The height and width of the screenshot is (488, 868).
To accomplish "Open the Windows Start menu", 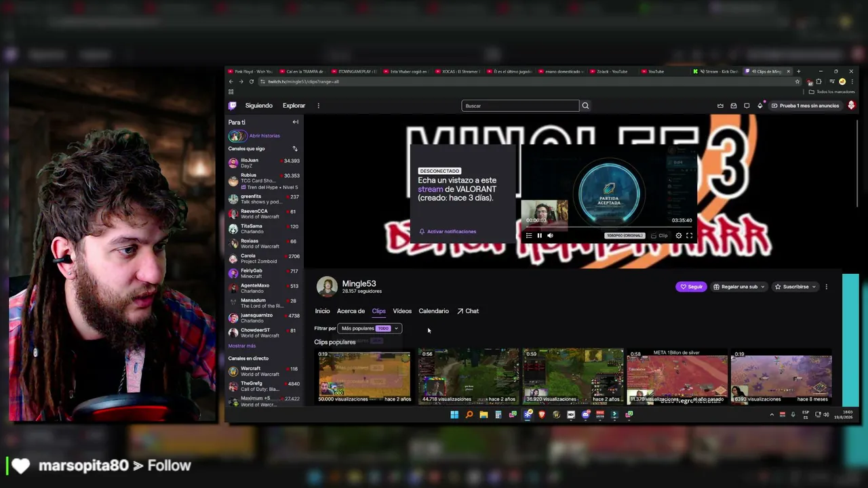I will click(x=454, y=415).
